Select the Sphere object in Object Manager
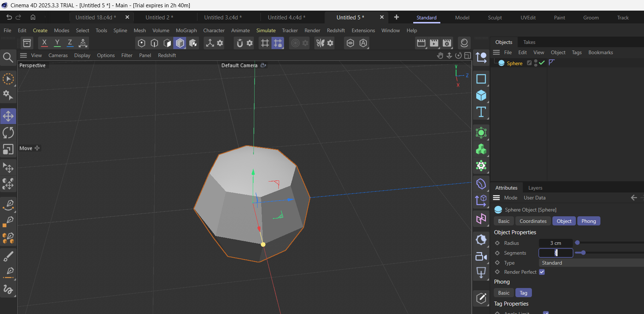Viewport: 644px width, 314px height. [514, 63]
